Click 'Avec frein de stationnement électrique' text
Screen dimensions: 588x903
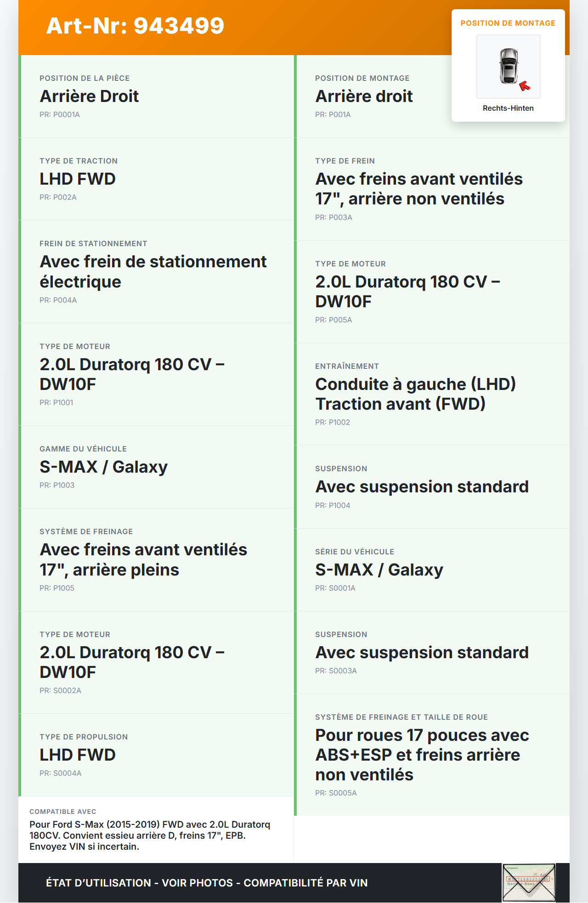coord(153,271)
